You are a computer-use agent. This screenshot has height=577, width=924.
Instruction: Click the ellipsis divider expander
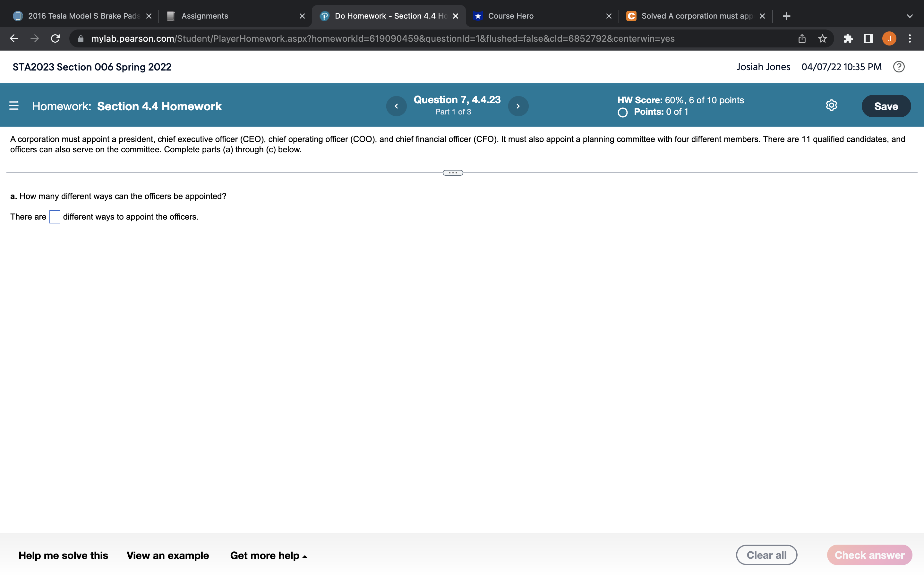(x=452, y=172)
